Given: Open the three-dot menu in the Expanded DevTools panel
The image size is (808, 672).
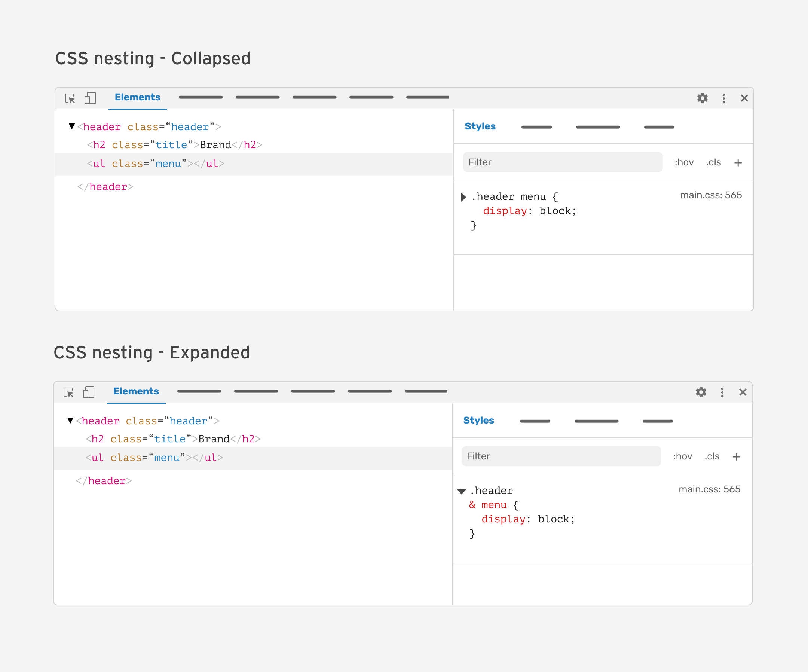Looking at the screenshot, I should point(722,392).
